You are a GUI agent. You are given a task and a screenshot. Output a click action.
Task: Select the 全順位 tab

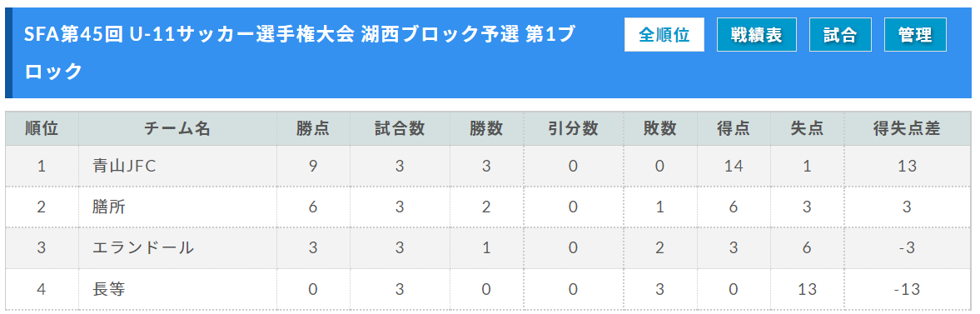(664, 35)
